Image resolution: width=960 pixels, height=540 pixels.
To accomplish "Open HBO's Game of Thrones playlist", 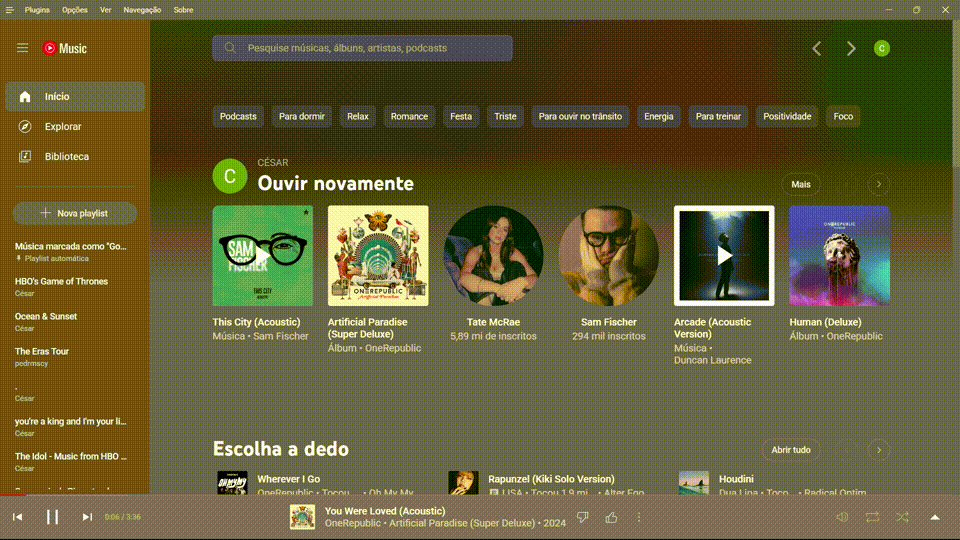I will 75,287.
